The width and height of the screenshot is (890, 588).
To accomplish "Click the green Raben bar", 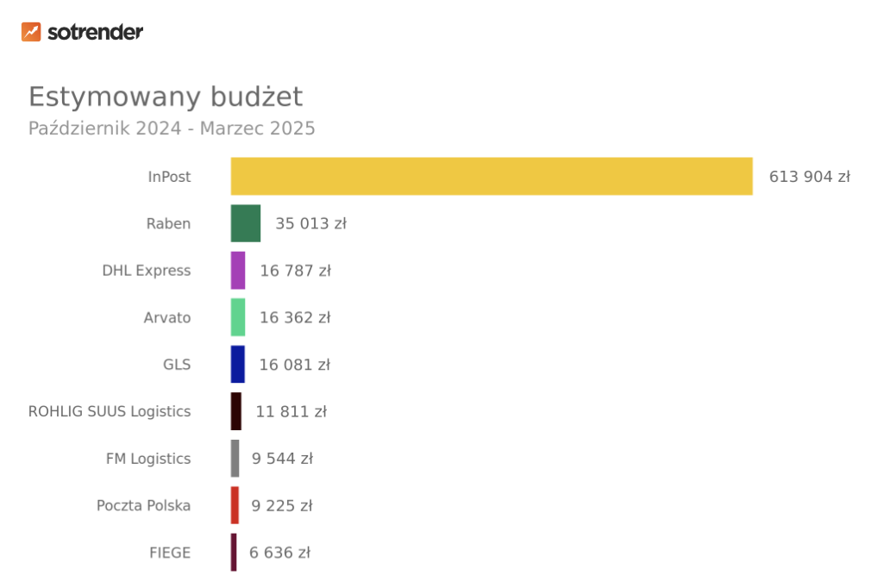I will (x=246, y=223).
